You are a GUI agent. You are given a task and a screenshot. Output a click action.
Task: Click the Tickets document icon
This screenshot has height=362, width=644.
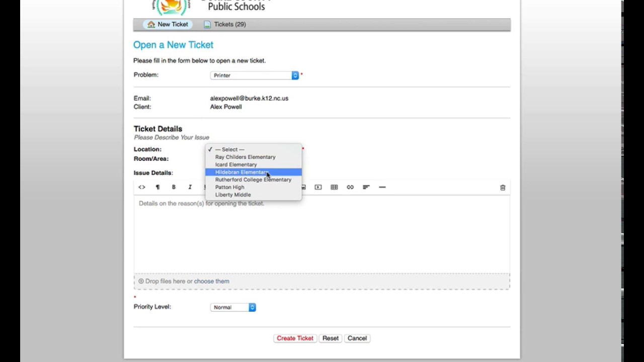207,24
